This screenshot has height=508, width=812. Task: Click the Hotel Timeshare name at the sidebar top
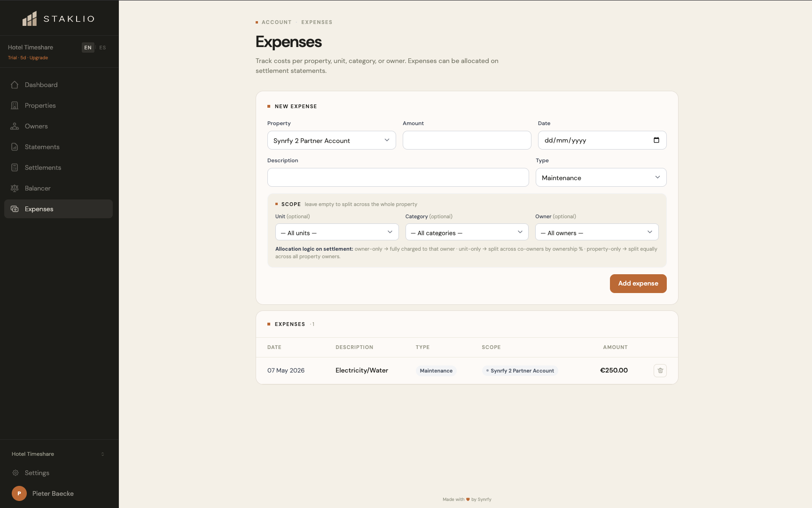[x=31, y=48]
